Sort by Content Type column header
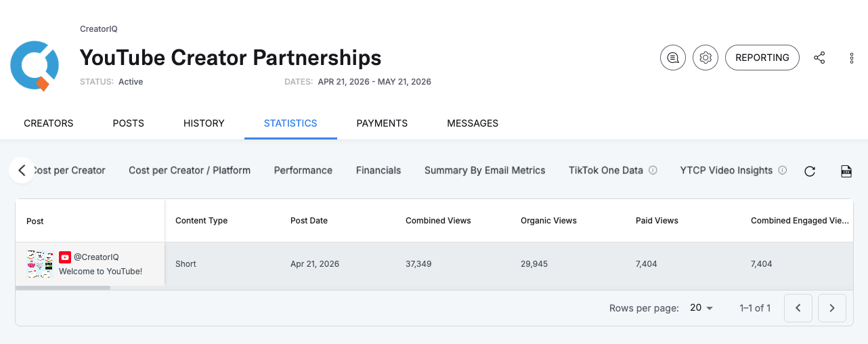This screenshot has height=344, width=868. [201, 221]
